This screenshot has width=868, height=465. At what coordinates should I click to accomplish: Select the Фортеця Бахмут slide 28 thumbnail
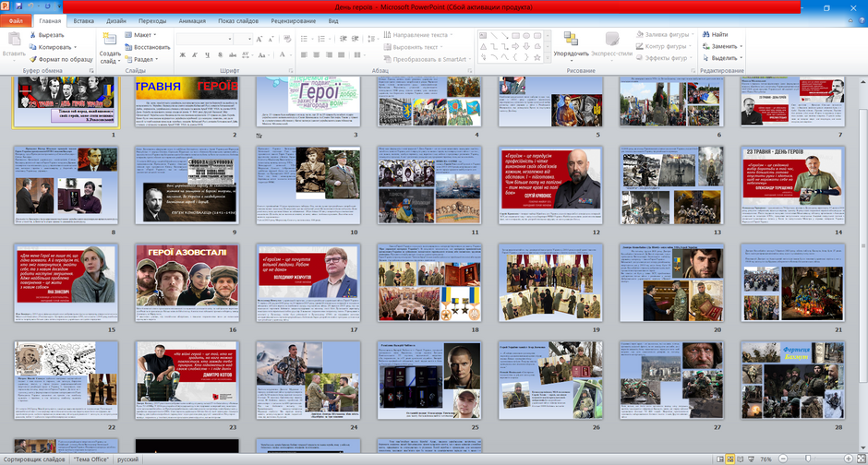click(x=792, y=380)
